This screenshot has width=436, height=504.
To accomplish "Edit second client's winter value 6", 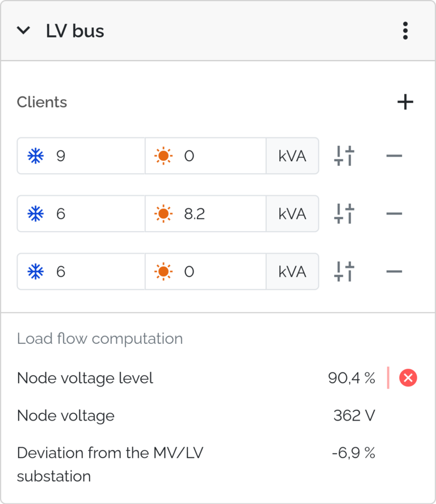I will (x=81, y=214).
